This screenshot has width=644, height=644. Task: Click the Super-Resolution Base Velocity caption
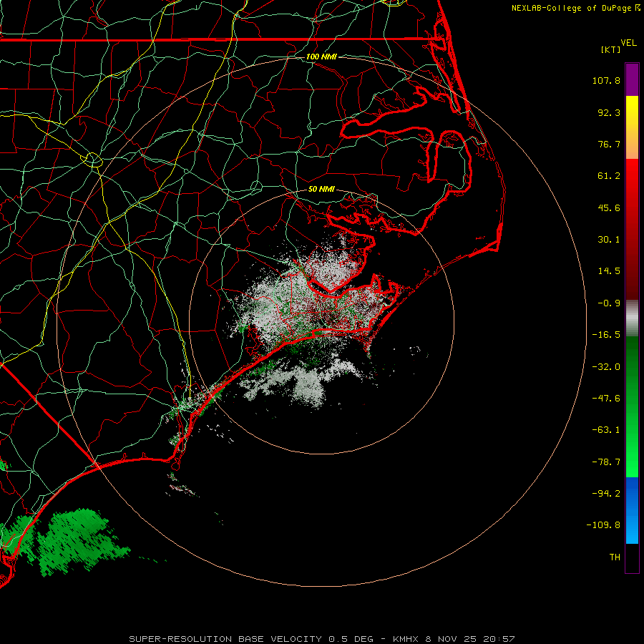coord(321,639)
